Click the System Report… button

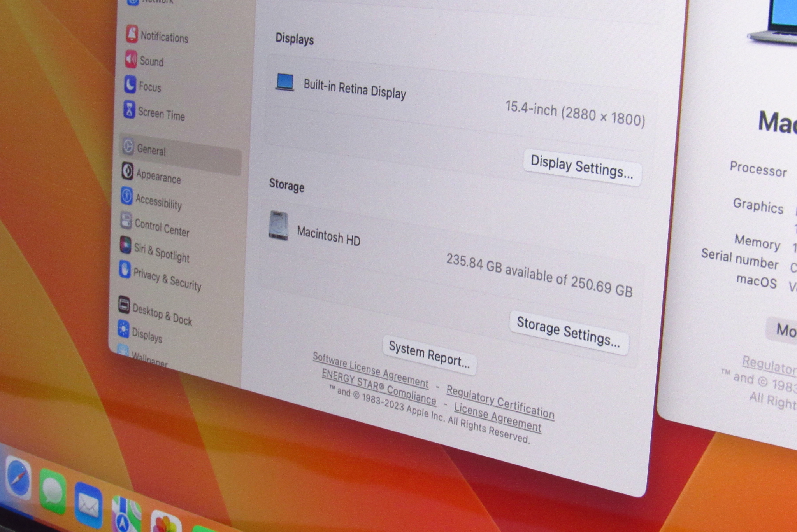click(429, 355)
